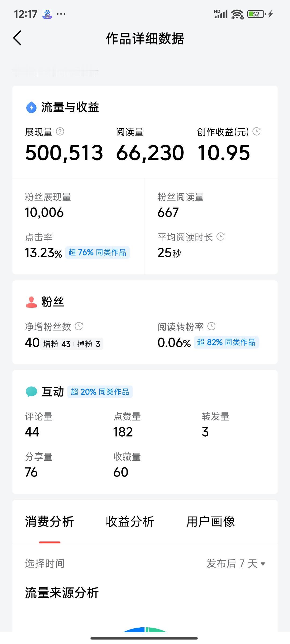Image resolution: width=290 pixels, height=644 pixels.
Task: Tap the back arrow icon
Action: tap(17, 38)
